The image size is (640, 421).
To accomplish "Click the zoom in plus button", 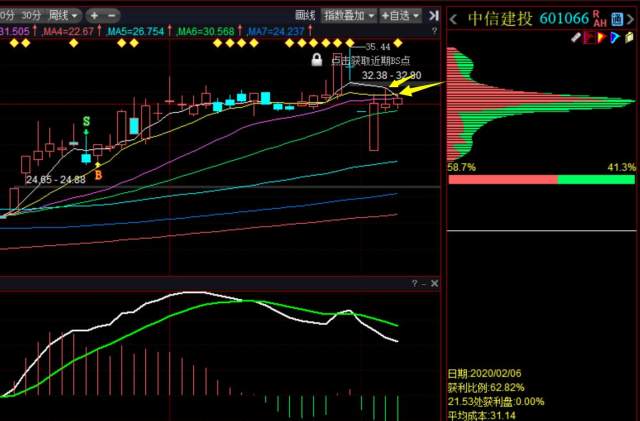I will [94, 16].
